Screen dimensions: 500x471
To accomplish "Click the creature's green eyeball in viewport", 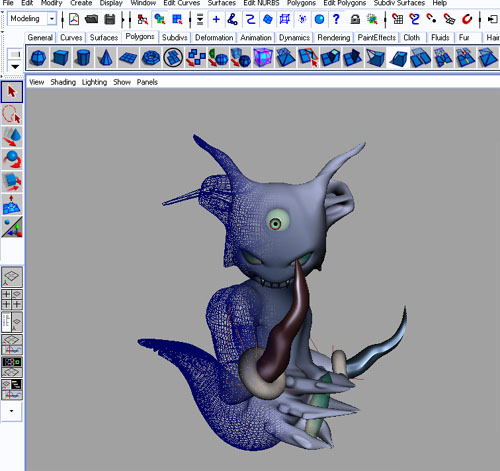I will (x=278, y=220).
